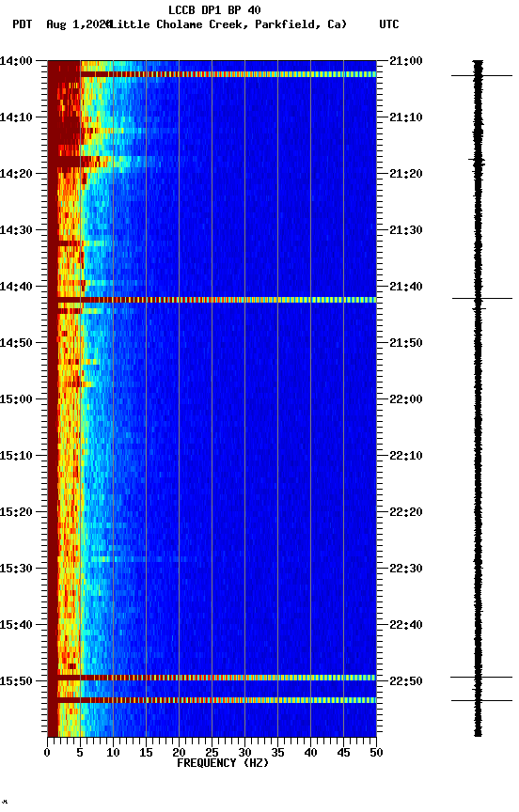Screen dimensions: 519x812
Task: Click the seismogram event marker line near 21:42
Action: [x=481, y=298]
